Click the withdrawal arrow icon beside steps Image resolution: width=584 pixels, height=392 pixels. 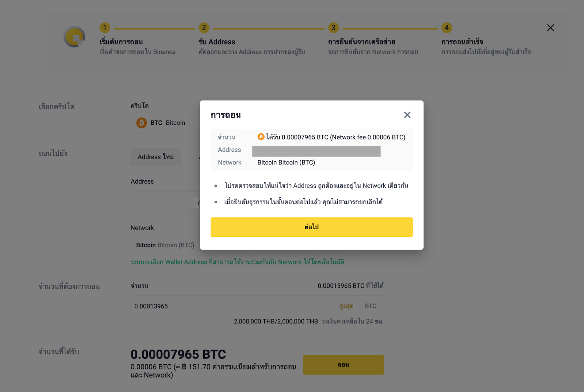74,37
